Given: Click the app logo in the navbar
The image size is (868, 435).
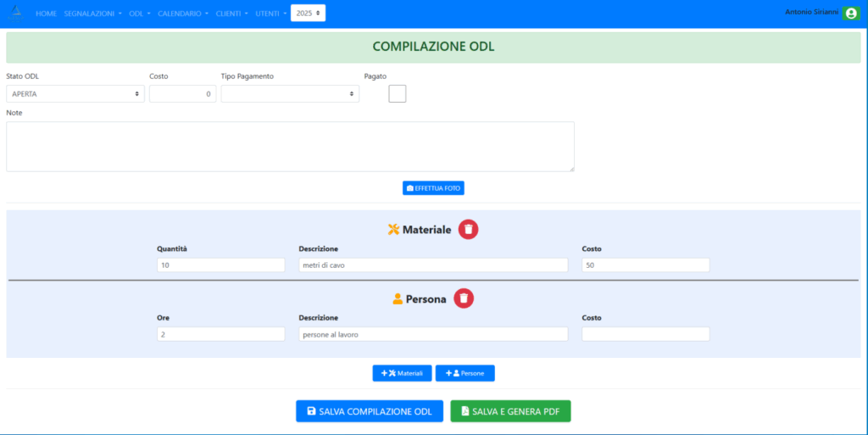Looking at the screenshot, I should pyautogui.click(x=16, y=14).
